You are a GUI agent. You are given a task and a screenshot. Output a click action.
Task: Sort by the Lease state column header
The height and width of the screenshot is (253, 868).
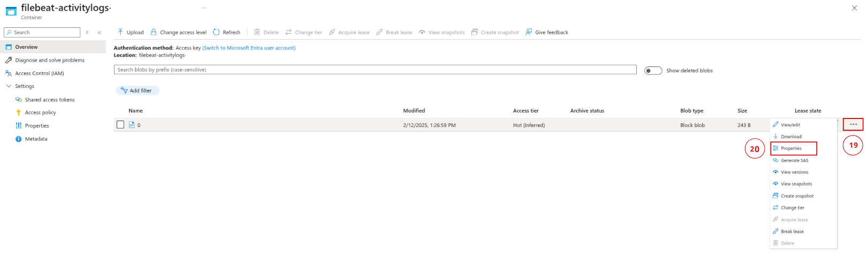[x=808, y=110]
